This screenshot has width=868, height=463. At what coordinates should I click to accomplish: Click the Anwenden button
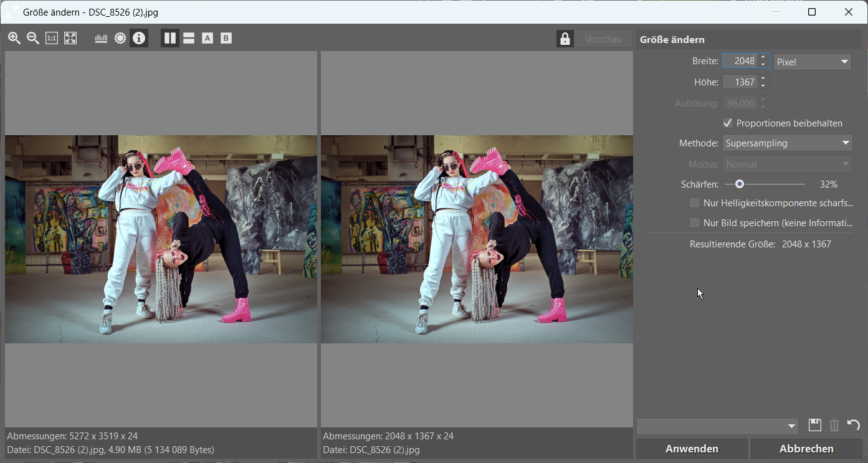pos(692,449)
